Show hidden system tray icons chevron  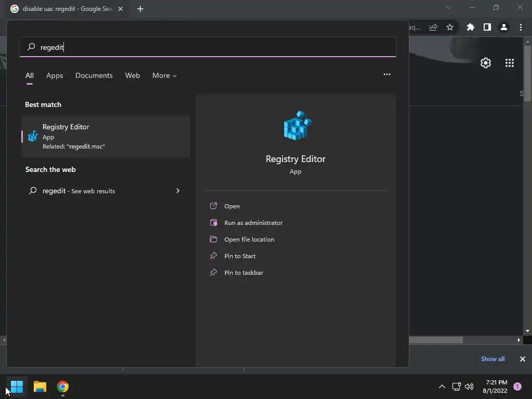pos(442,387)
